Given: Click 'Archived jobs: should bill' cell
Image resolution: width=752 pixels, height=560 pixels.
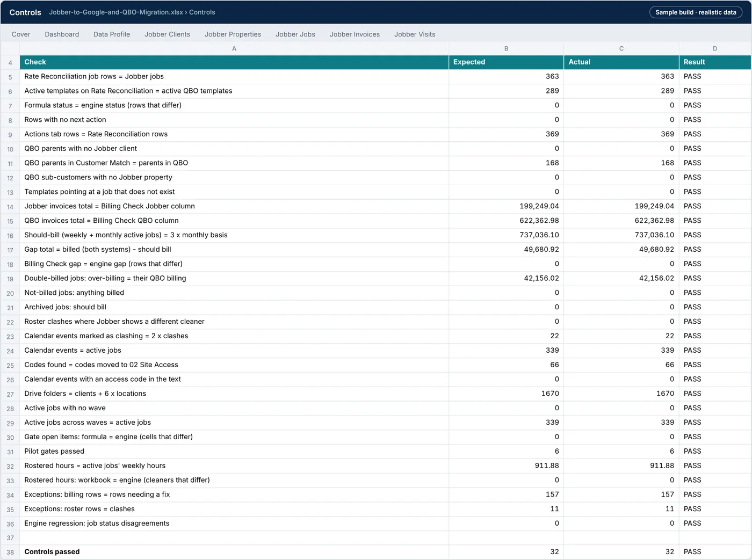Looking at the screenshot, I should [234, 307].
